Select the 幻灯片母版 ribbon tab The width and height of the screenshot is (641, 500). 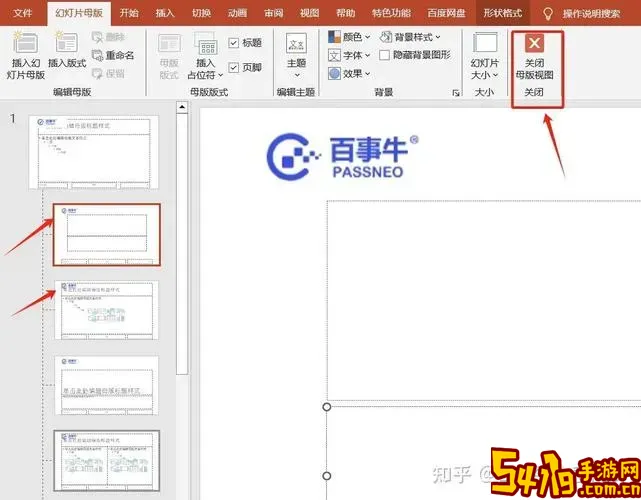coord(79,13)
